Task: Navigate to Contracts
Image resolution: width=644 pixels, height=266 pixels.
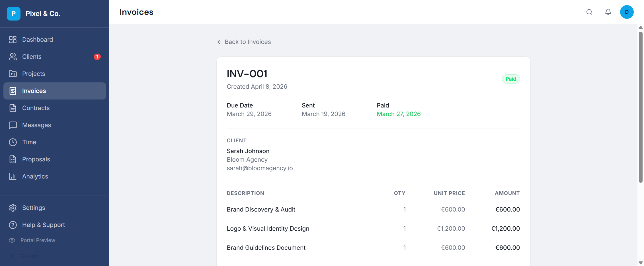Action: pyautogui.click(x=55, y=108)
